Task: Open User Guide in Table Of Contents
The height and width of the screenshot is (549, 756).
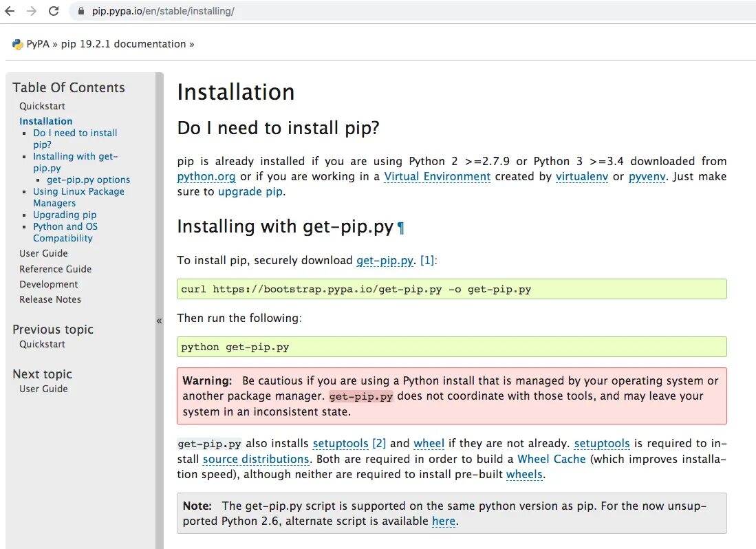Action: tap(43, 253)
